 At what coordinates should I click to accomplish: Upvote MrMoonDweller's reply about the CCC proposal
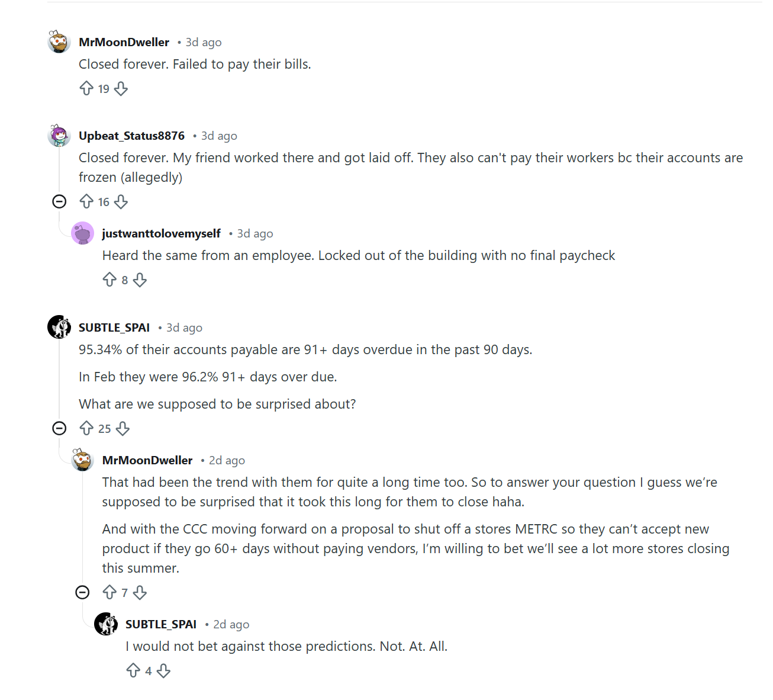[109, 593]
